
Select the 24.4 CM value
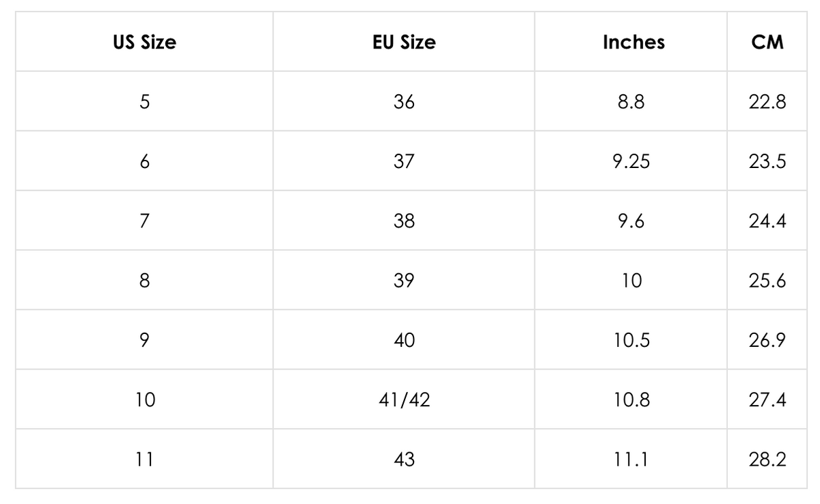pos(767,221)
